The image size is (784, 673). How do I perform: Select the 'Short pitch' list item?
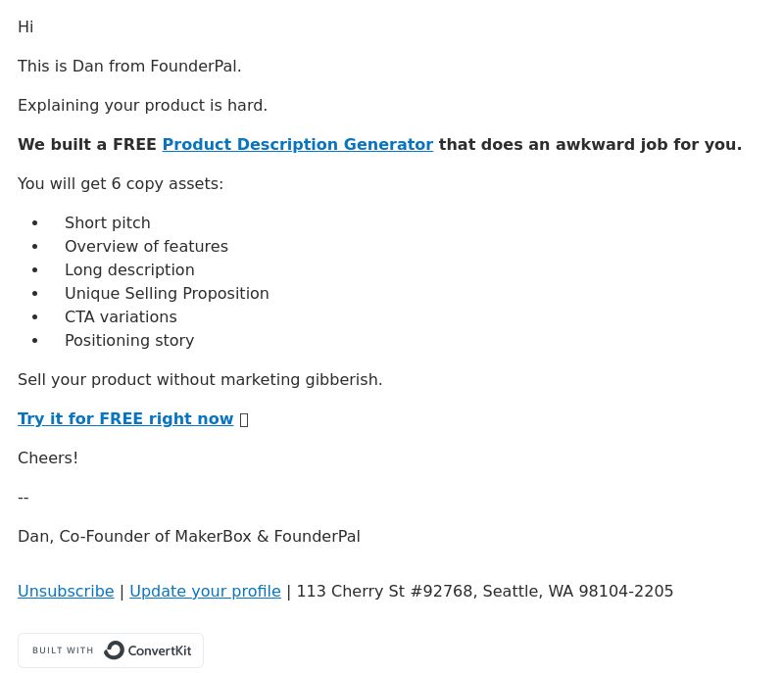pyautogui.click(x=108, y=222)
